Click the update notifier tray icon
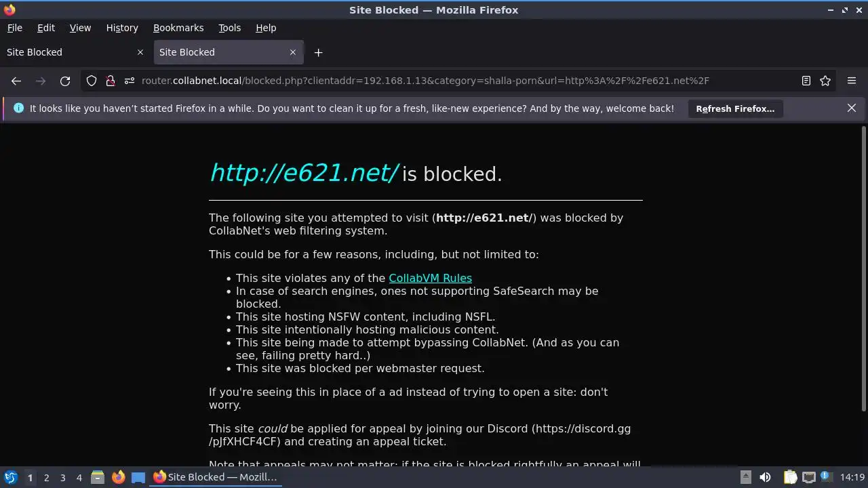Viewport: 868px width, 488px height. pyautogui.click(x=827, y=477)
